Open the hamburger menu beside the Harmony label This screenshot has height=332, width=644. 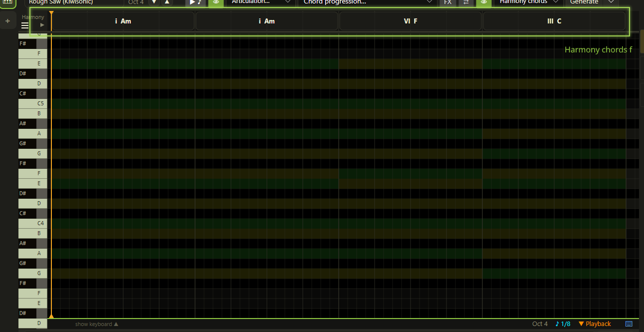(25, 25)
